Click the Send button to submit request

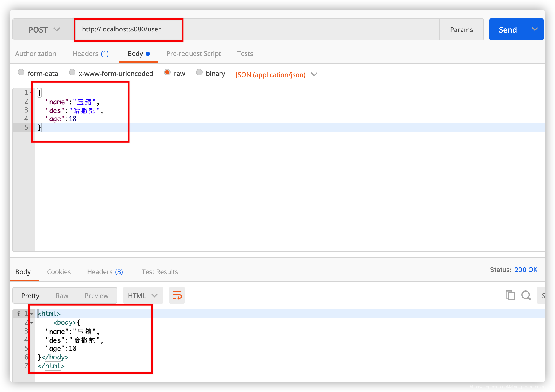[x=507, y=30]
